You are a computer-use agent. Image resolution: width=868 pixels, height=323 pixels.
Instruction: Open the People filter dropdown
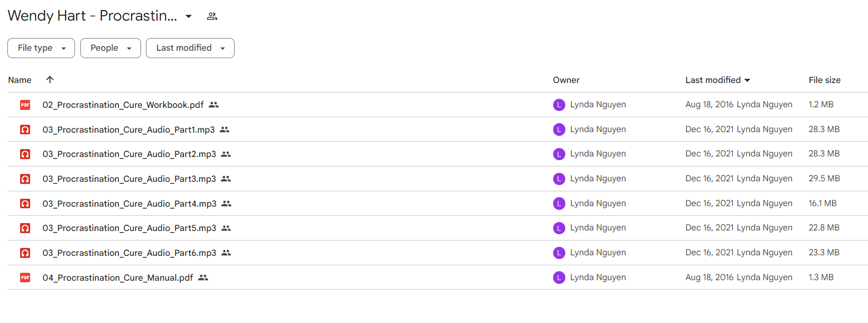pyautogui.click(x=110, y=48)
